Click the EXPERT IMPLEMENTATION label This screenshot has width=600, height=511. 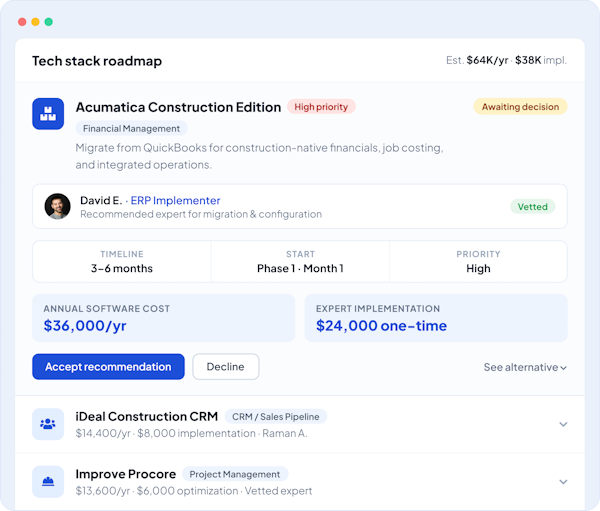tap(378, 309)
